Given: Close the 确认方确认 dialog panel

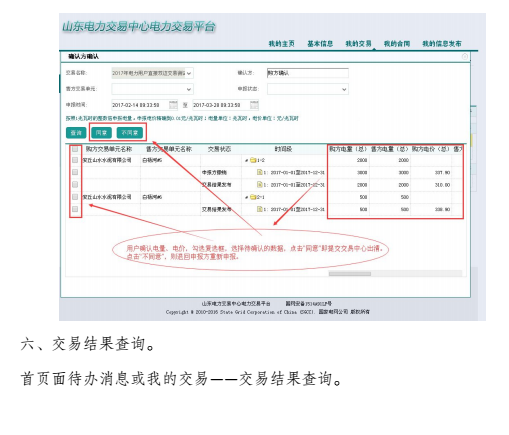Looking at the screenshot, I should 465,57.
